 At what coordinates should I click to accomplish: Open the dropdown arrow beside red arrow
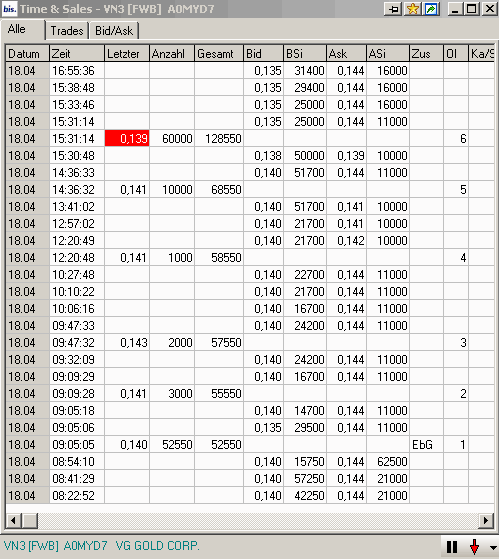tap(493, 548)
